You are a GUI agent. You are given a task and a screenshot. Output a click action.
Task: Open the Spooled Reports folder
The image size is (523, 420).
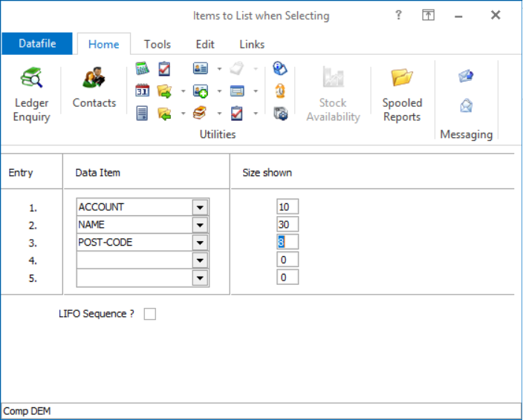click(402, 95)
